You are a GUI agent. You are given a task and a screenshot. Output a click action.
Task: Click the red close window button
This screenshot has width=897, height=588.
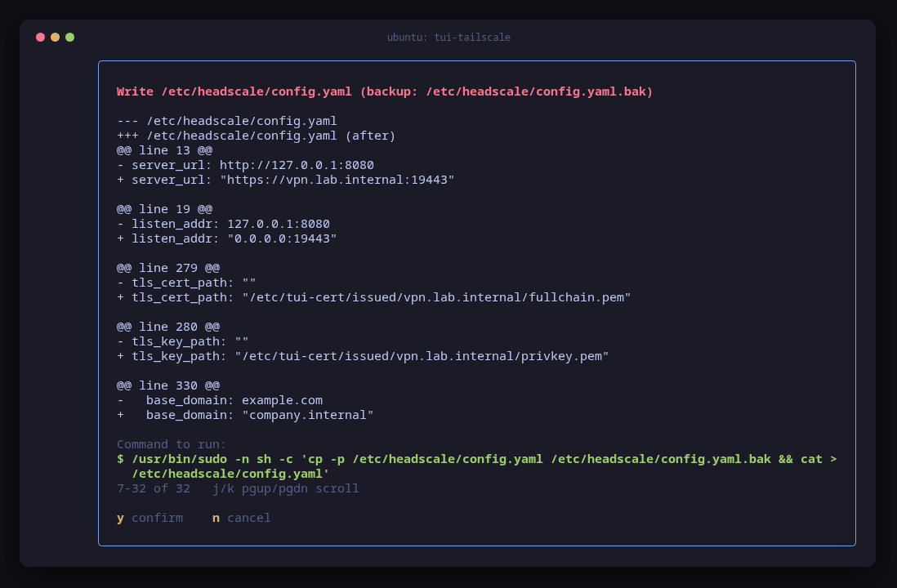click(41, 38)
